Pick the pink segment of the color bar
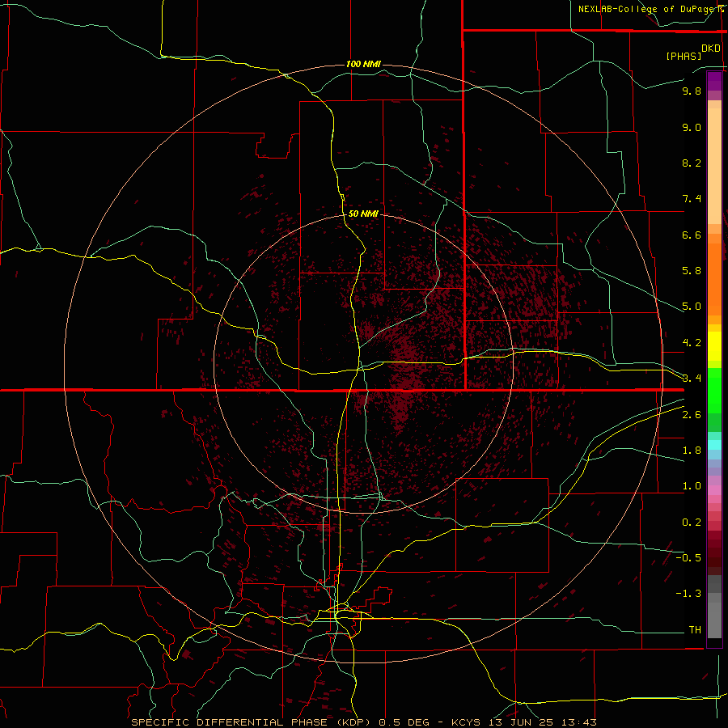This screenshot has height=728, width=728. 714,490
